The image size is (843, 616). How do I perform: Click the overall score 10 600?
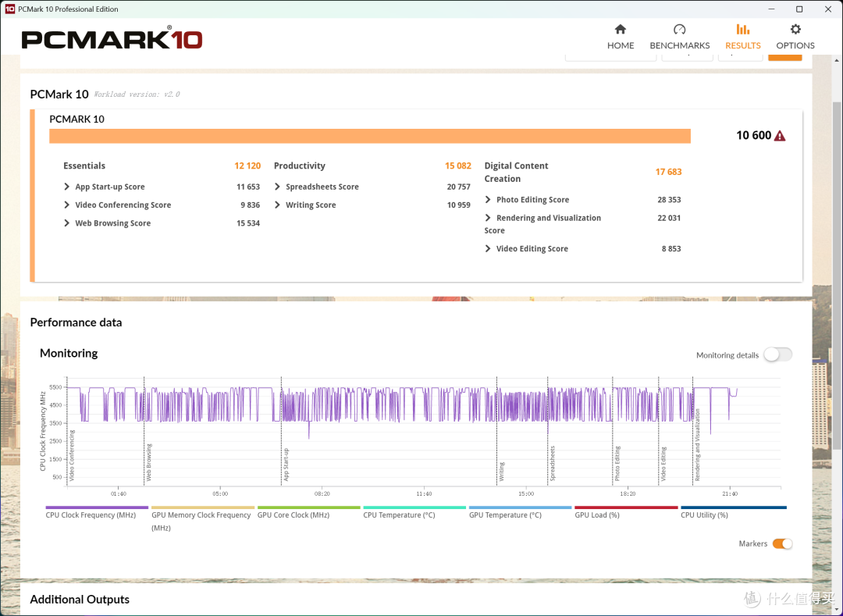coord(753,135)
